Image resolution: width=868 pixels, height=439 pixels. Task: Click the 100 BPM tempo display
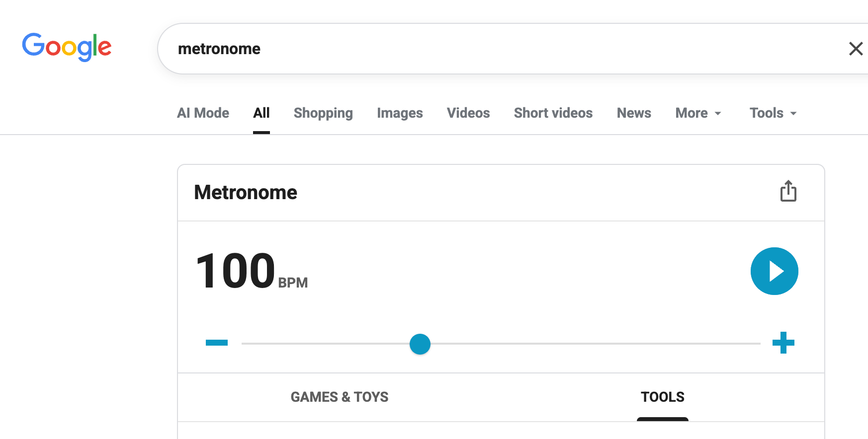(x=236, y=271)
